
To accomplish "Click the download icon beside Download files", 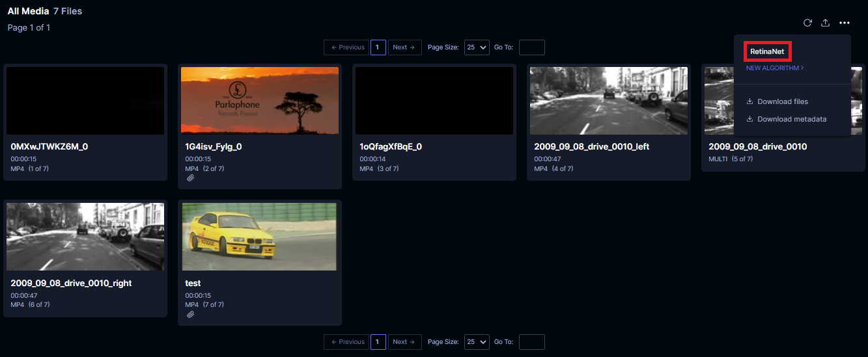I will (749, 101).
